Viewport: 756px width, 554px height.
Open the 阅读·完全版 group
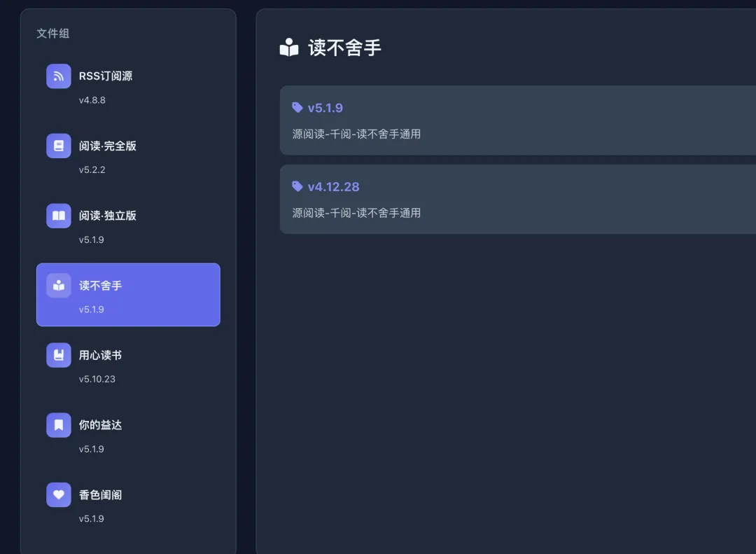coord(128,155)
